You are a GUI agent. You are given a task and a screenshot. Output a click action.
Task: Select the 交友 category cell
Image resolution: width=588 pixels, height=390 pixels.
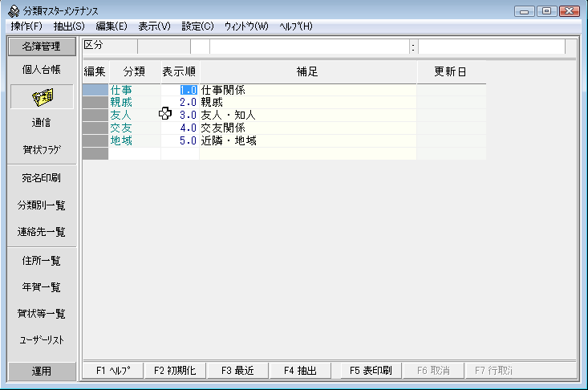134,128
